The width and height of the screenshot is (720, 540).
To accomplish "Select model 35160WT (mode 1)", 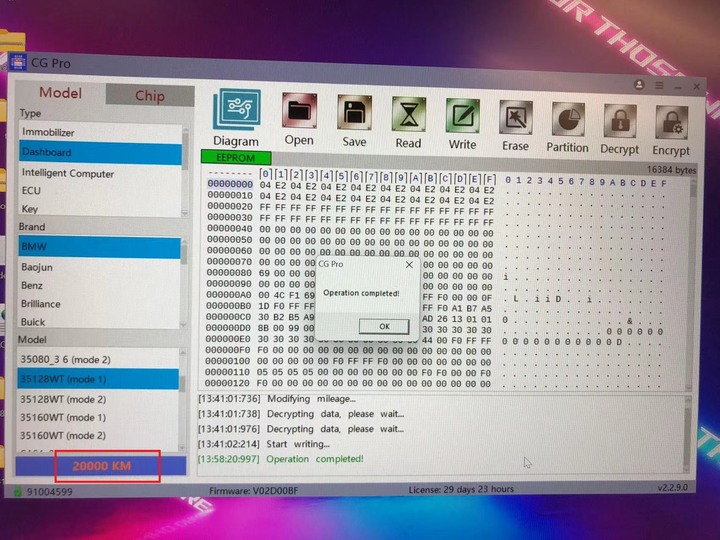I will (x=98, y=417).
